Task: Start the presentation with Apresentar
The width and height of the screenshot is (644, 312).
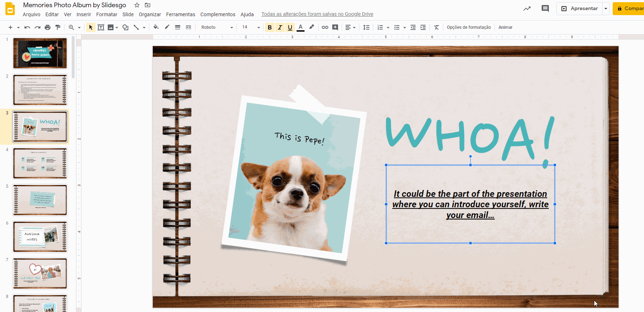Action: 579,8
